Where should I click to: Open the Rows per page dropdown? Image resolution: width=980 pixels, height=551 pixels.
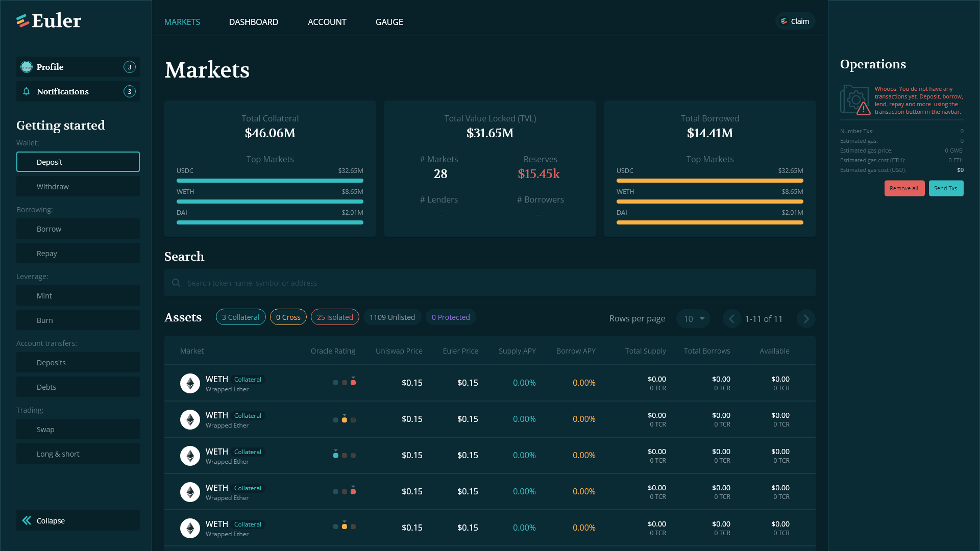(x=693, y=319)
